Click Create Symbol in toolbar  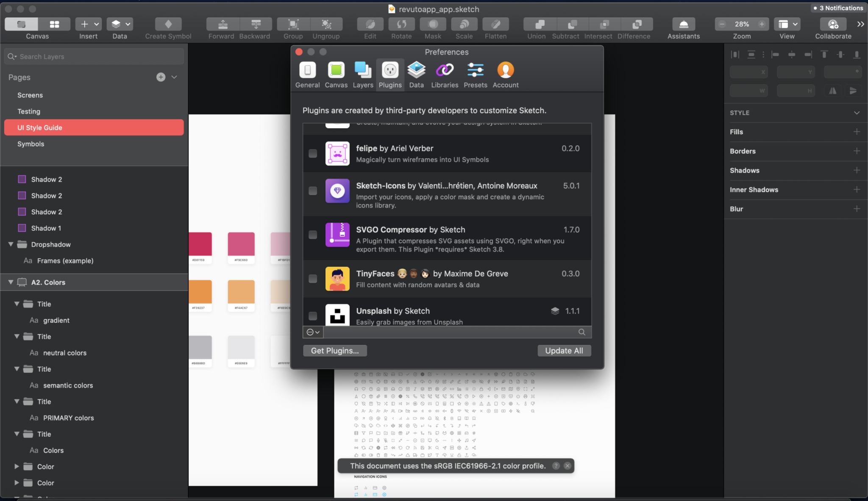[x=168, y=24]
